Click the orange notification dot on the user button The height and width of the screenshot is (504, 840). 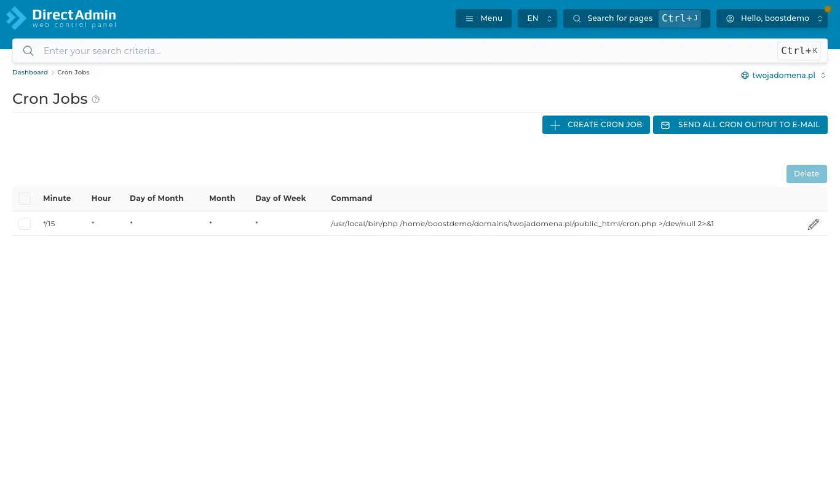click(827, 9)
